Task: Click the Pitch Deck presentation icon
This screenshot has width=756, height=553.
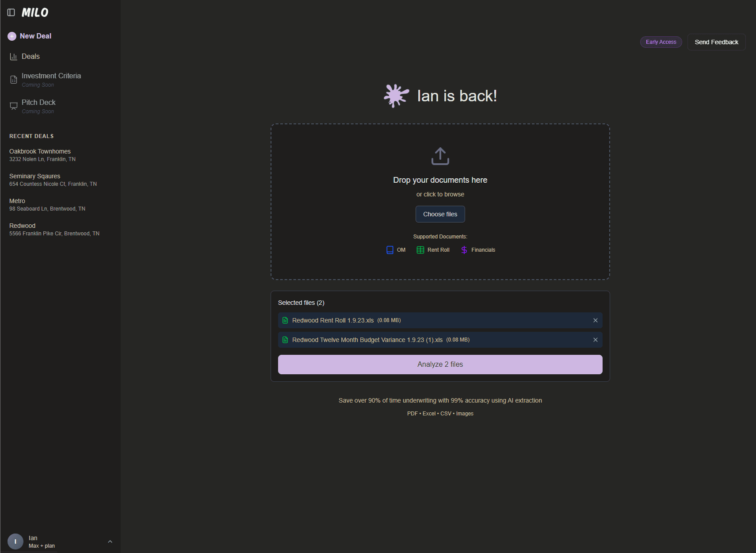Action: coord(14,106)
